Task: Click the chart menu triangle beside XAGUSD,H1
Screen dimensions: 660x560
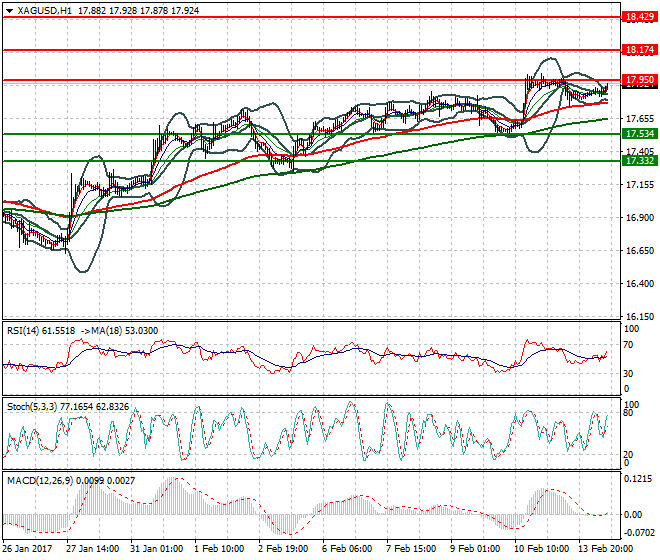Action: pos(10,11)
